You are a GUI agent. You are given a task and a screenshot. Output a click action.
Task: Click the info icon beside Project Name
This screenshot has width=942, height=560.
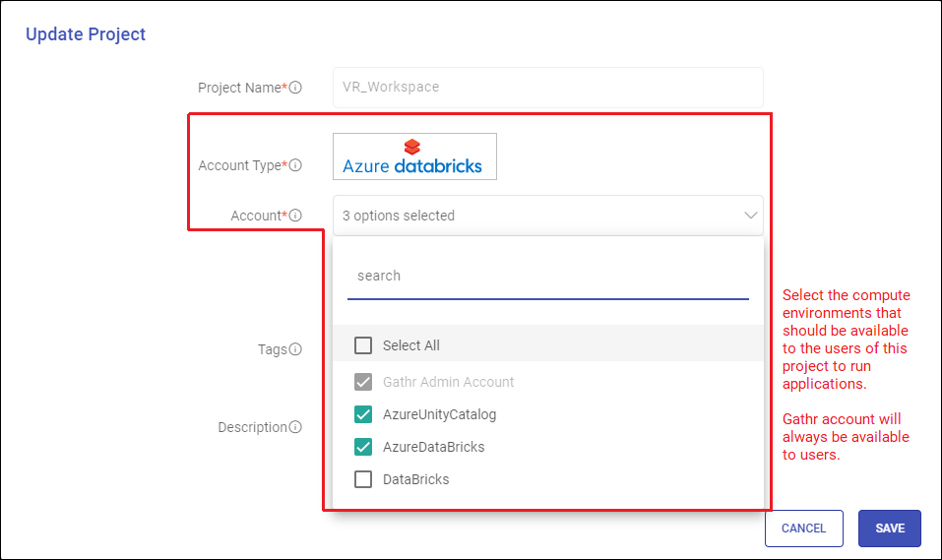[x=295, y=88]
